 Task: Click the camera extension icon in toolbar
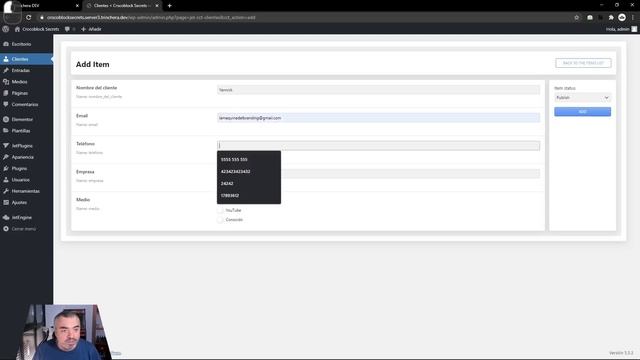coord(590,18)
